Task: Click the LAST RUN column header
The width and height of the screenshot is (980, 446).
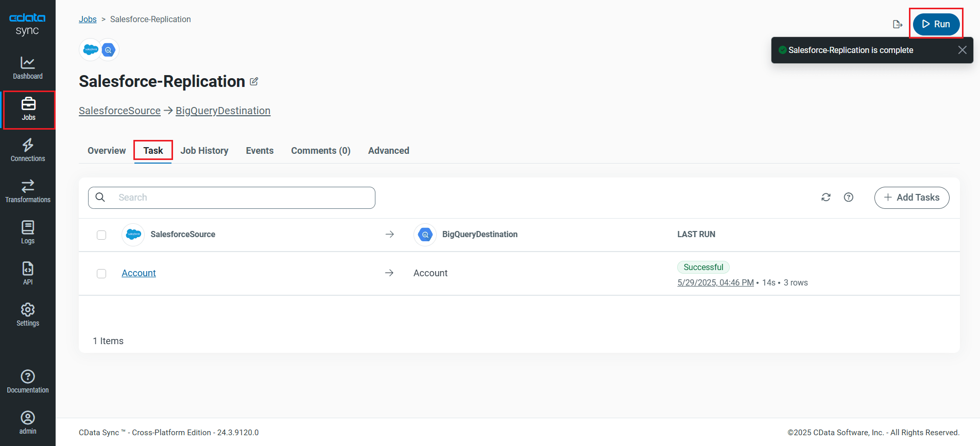Action: click(x=696, y=235)
